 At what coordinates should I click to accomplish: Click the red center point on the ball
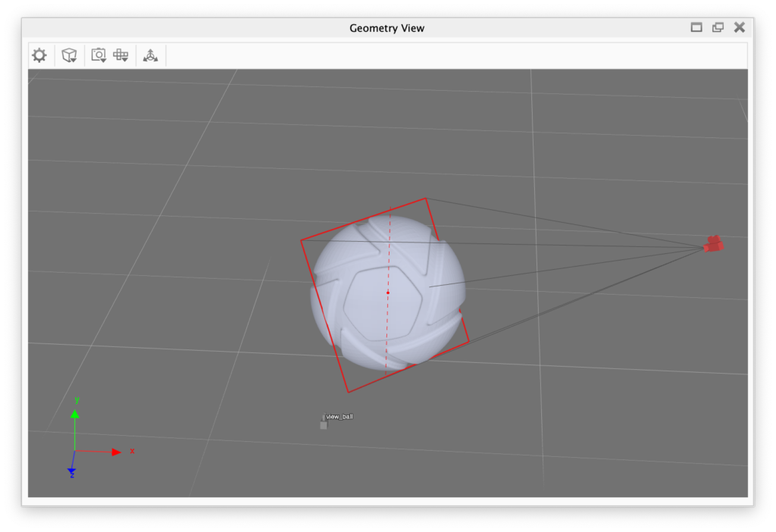[x=388, y=293]
